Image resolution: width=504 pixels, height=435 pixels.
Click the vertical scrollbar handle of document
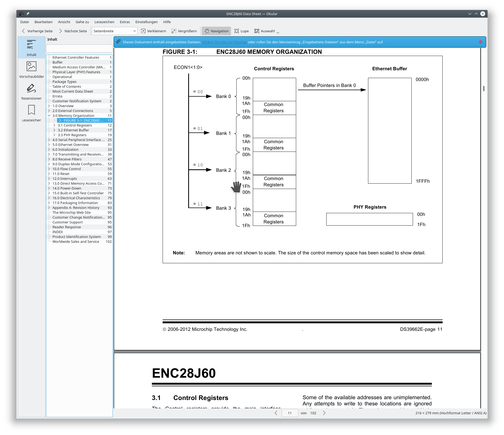point(484,89)
